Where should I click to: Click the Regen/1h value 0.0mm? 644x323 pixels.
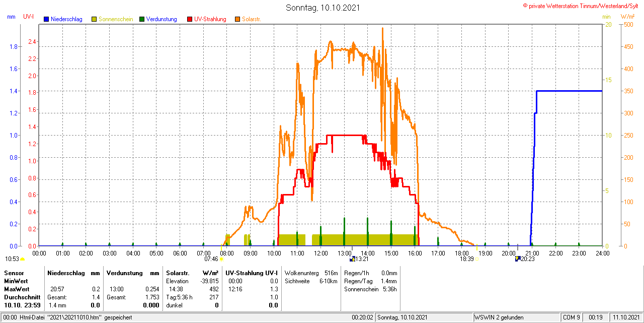[389, 273]
